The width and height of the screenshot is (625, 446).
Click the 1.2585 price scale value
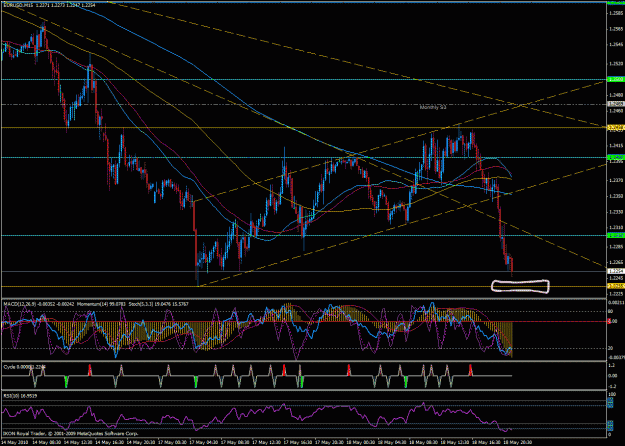[616, 13]
